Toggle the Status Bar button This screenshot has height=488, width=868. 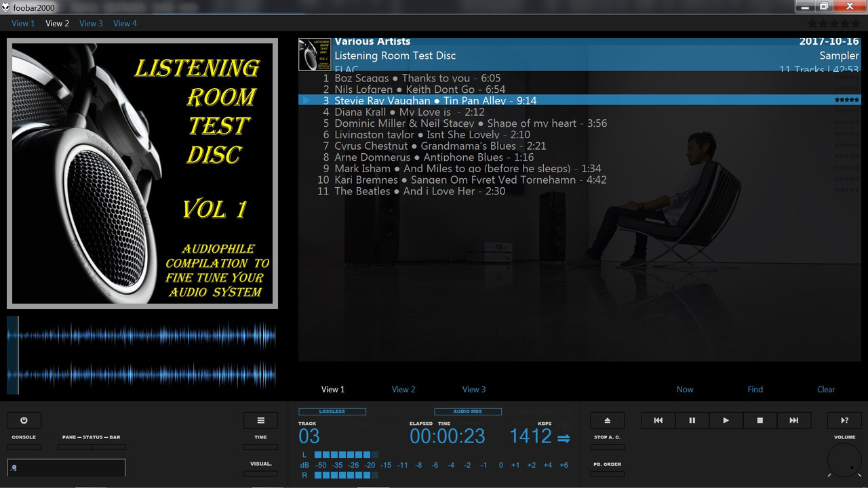[108, 447]
